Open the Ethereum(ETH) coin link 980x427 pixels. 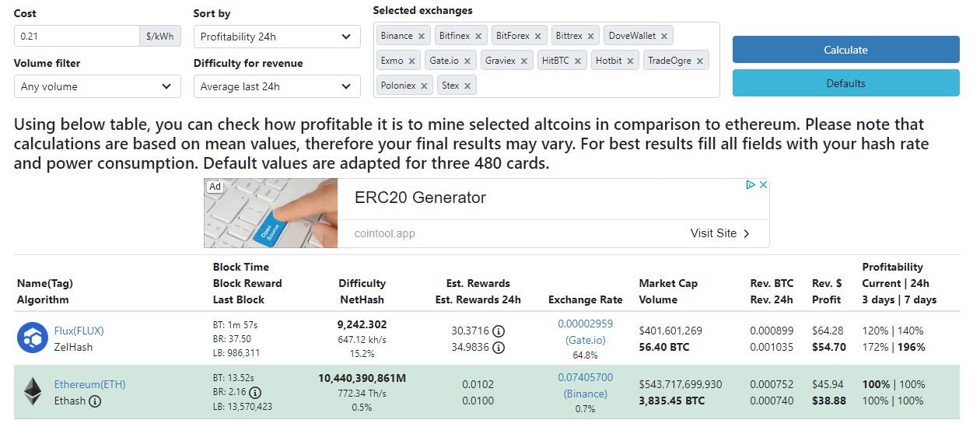(89, 384)
